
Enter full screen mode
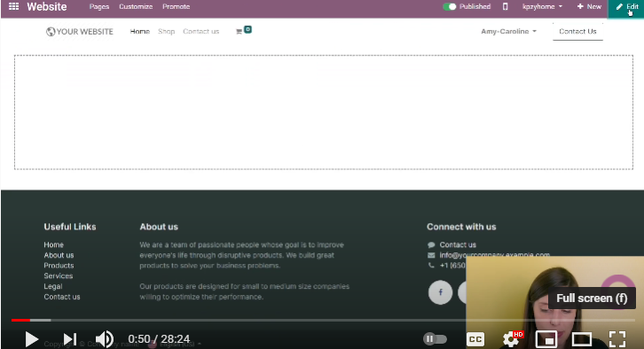(617, 339)
